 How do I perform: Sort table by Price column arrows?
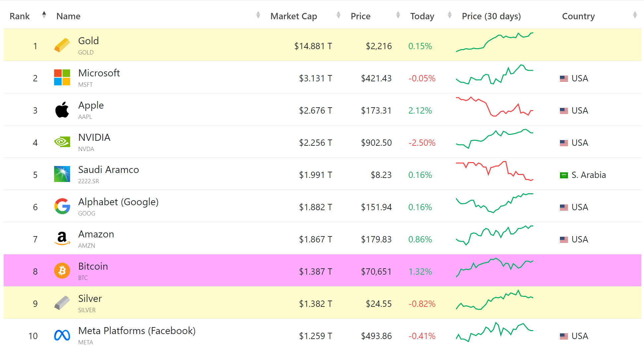[398, 15]
